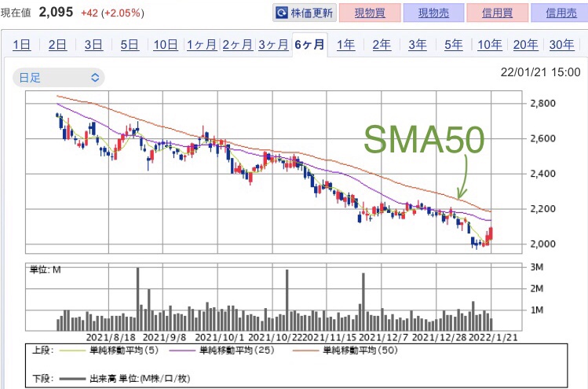Click the 単純移動平均(50) legend entry
Viewport: 588px width, 389px height.
pyautogui.click(x=360, y=350)
